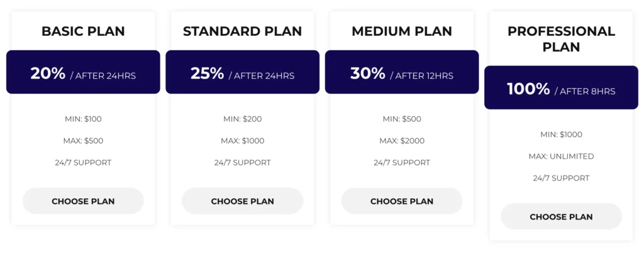
Task: Click the Standard Plan heading
Action: (x=242, y=31)
